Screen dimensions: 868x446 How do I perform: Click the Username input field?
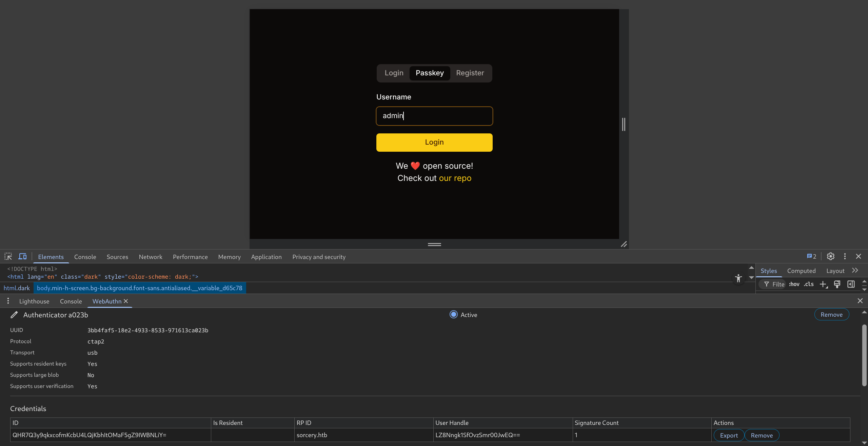(434, 116)
